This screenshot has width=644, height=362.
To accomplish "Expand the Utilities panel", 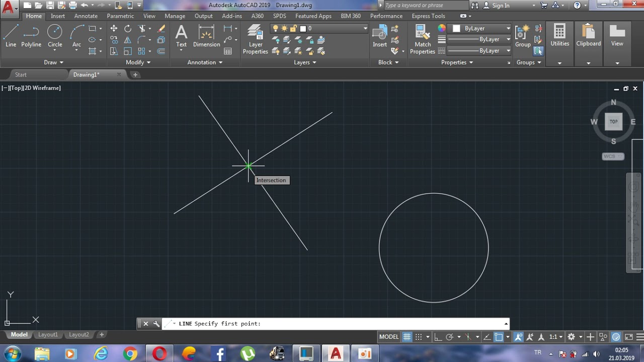I will [x=559, y=63].
